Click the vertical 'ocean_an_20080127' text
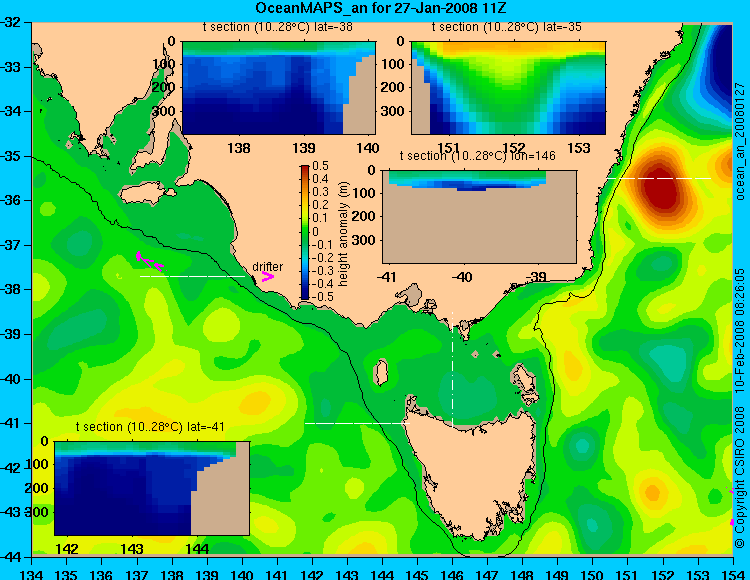 740,142
